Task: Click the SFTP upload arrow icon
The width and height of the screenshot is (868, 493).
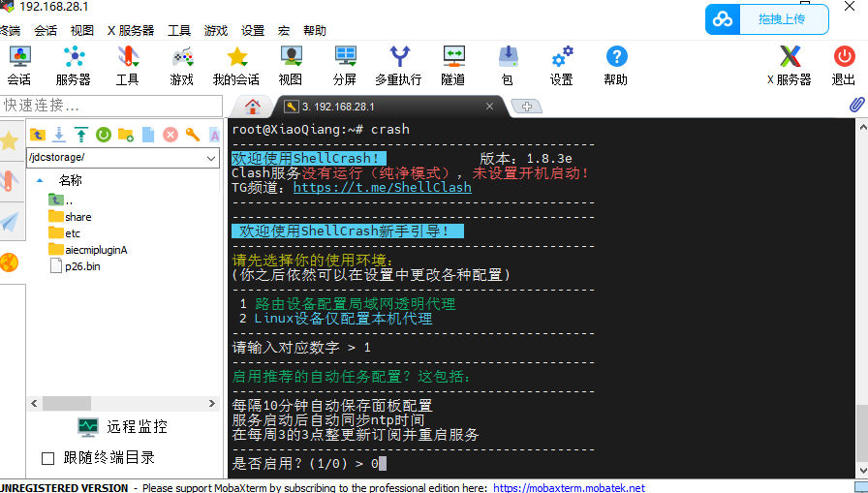Action: click(x=81, y=135)
